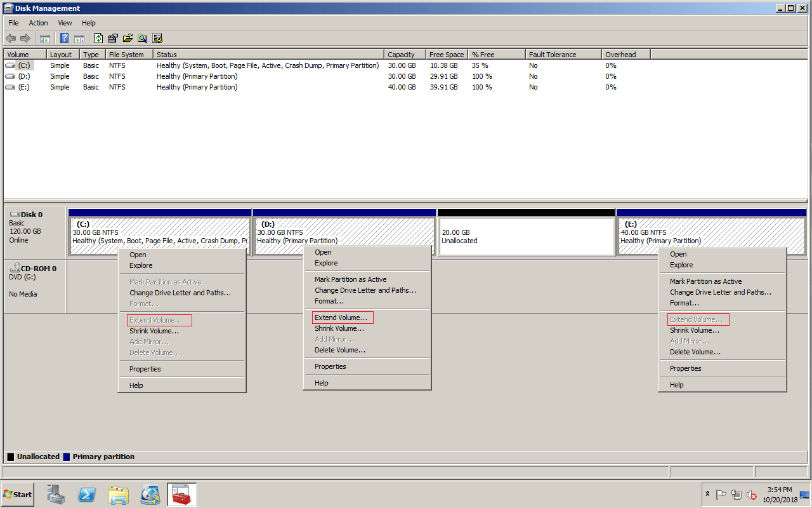Launch PowerShell from the taskbar
This screenshot has height=508, width=812.
click(87, 495)
